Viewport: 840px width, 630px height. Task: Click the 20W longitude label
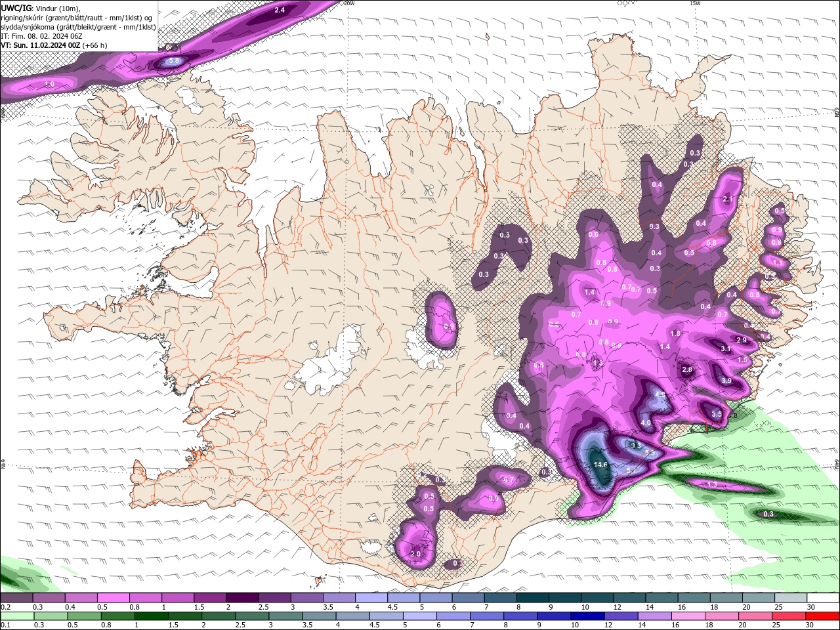click(x=349, y=3)
